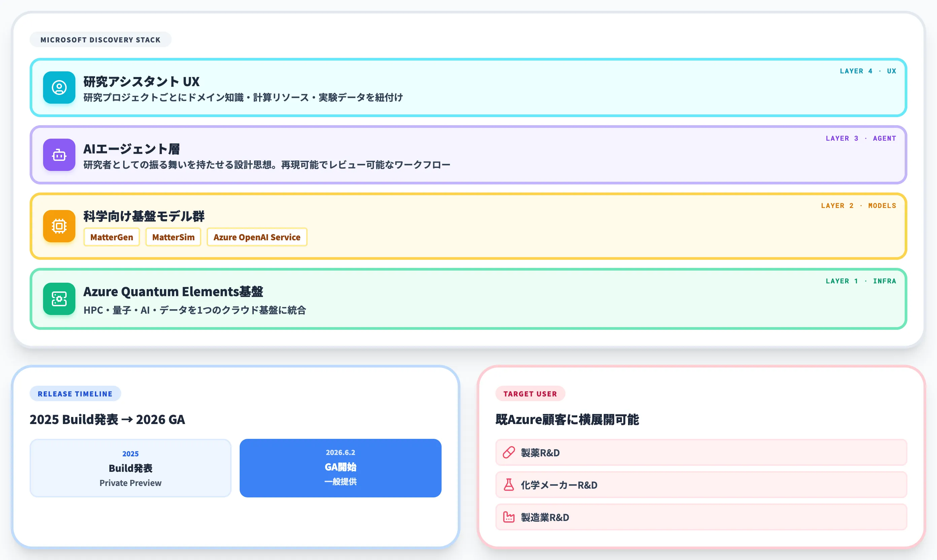Click the Azure Quantum Elements基盤 heading
Screen dimensions: 937x560
click(x=173, y=291)
